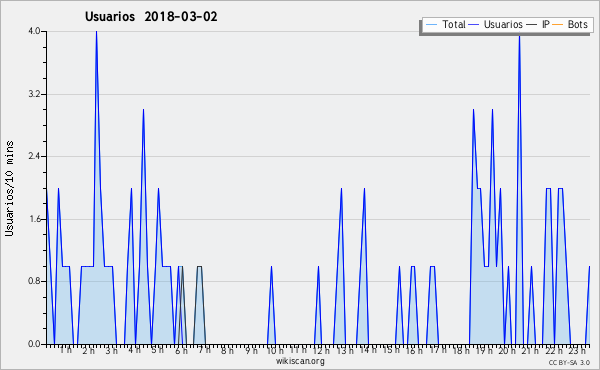Click the '16 h' x-axis label
Viewport: 600px width, 370px height.
pyautogui.click(x=414, y=351)
